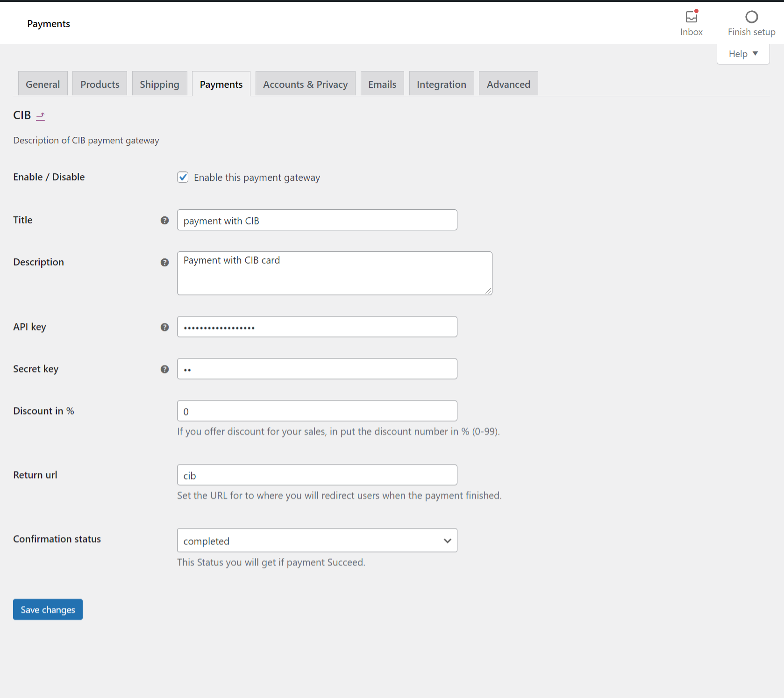Click the CIB return arrow link icon
Image resolution: width=784 pixels, height=698 pixels.
[x=41, y=116]
